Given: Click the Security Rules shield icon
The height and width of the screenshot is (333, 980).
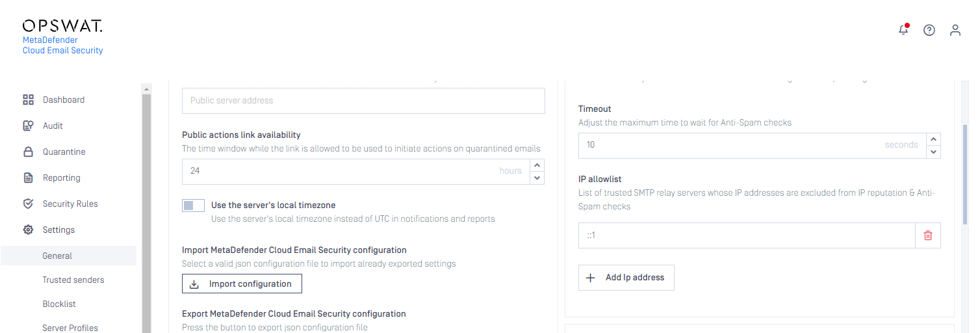Looking at the screenshot, I should click(x=28, y=204).
